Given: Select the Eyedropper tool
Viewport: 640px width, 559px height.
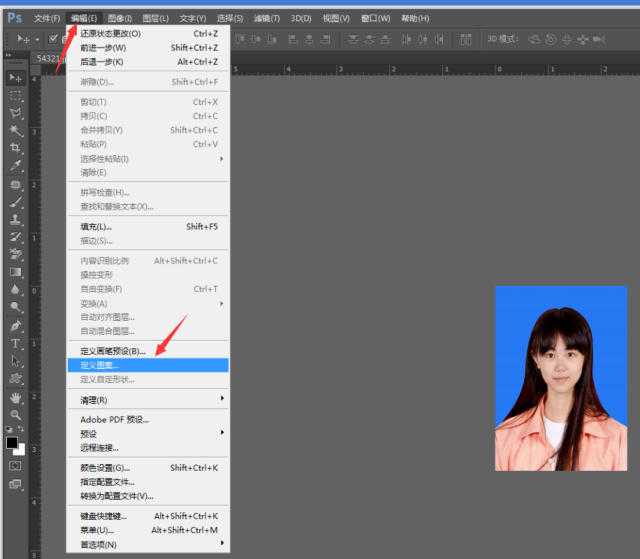Looking at the screenshot, I should point(16,166).
